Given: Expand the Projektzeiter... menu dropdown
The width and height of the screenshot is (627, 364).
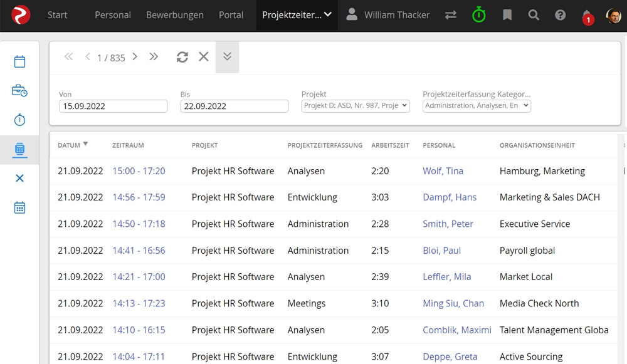Looking at the screenshot, I should tap(297, 15).
